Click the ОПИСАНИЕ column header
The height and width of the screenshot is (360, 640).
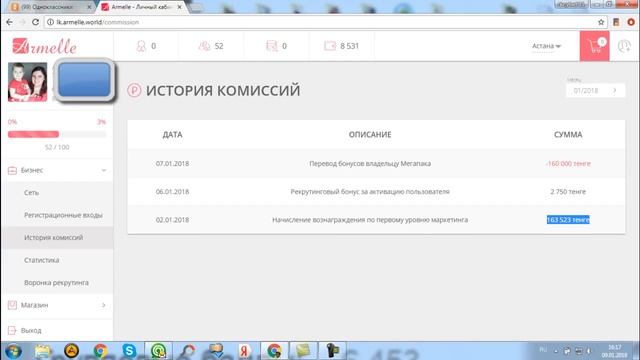click(x=370, y=135)
